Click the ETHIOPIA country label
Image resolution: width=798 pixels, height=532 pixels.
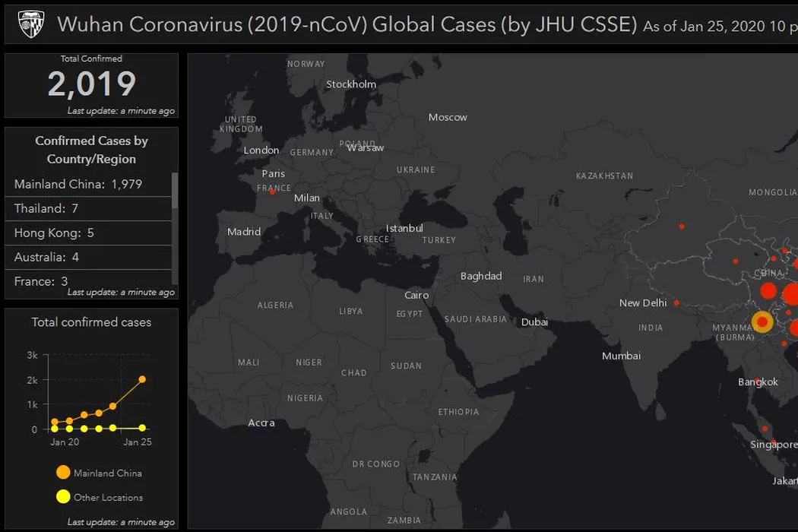coord(458,412)
